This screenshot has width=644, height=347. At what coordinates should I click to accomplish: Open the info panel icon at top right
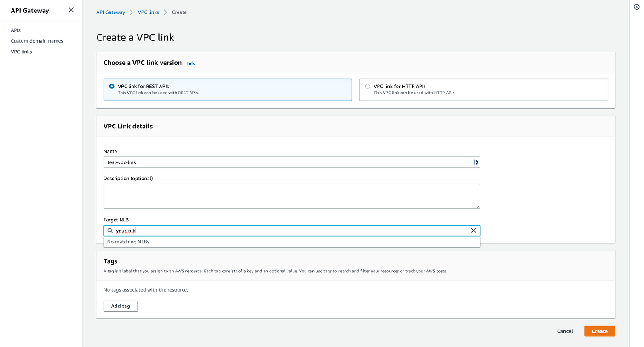click(x=637, y=6)
